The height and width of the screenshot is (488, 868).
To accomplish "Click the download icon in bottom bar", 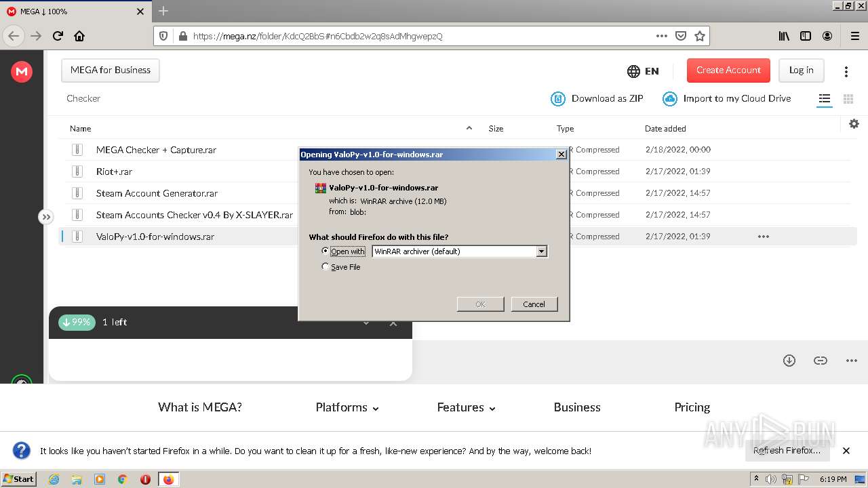I will [x=789, y=361].
